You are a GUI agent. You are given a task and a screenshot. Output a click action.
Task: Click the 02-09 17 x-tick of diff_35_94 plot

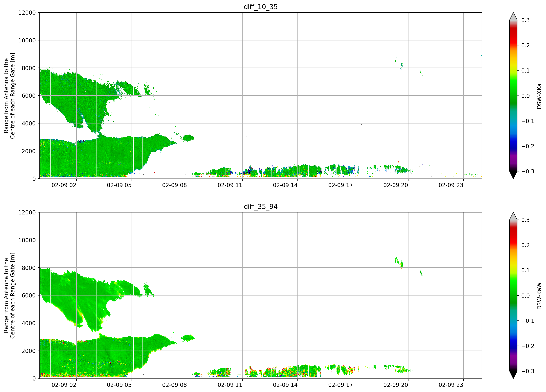pyautogui.click(x=340, y=385)
